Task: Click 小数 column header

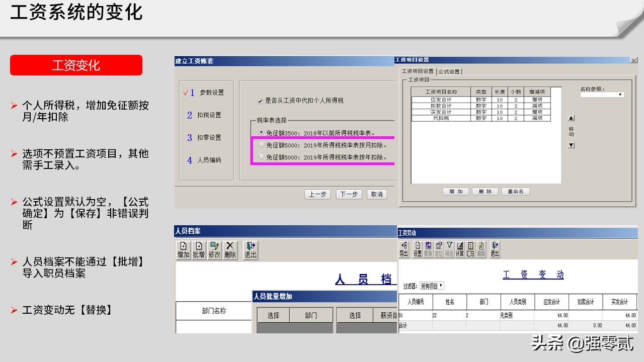Action: pyautogui.click(x=516, y=92)
